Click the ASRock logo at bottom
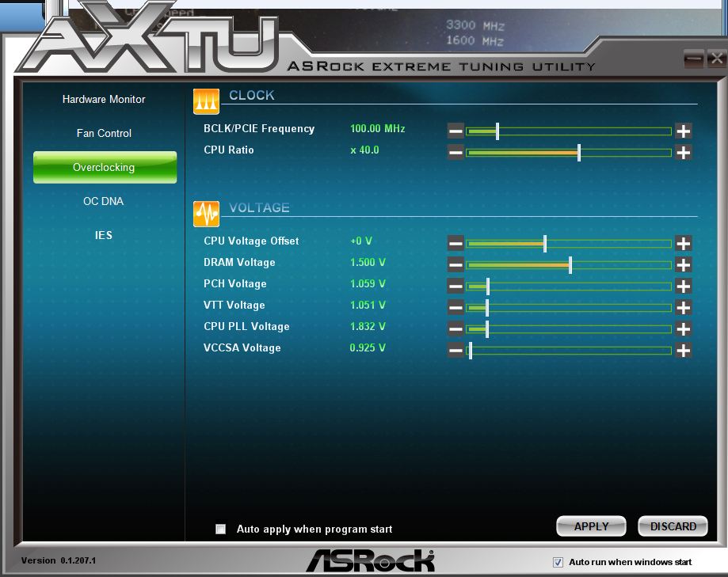Image resolution: width=728 pixels, height=577 pixels. pyautogui.click(x=371, y=560)
